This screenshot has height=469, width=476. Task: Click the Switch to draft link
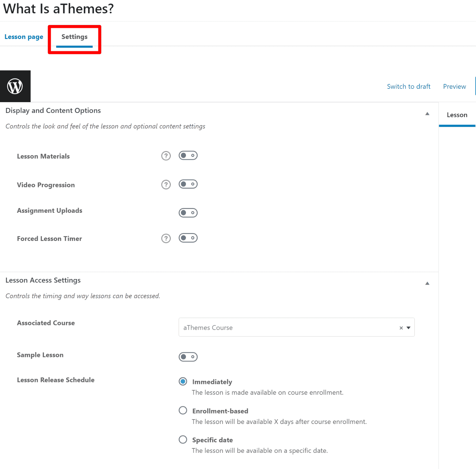click(408, 87)
